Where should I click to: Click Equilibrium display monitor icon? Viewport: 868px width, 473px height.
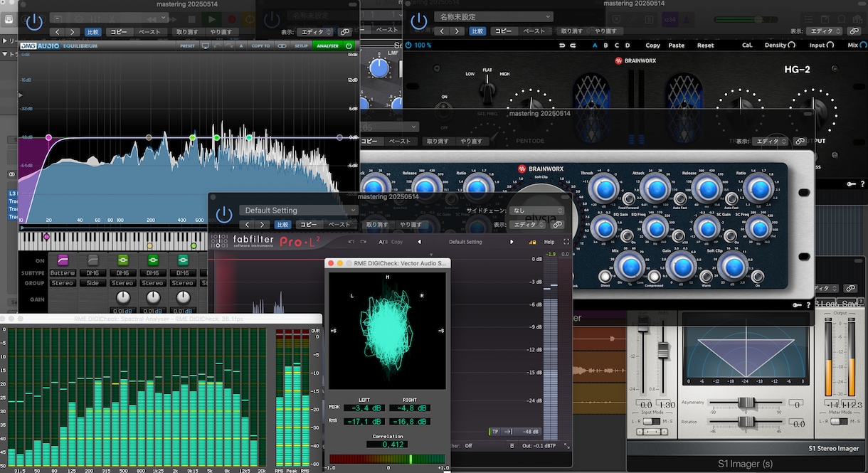tap(206, 46)
